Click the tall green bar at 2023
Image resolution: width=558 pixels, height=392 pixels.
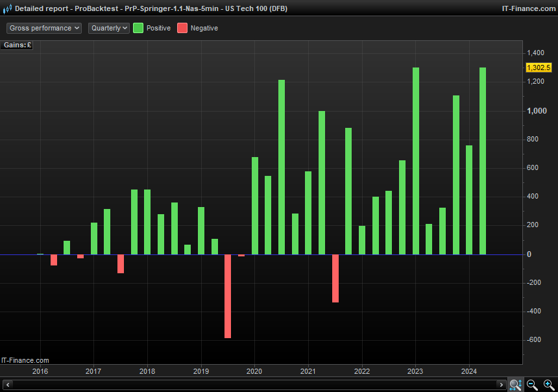click(x=416, y=160)
